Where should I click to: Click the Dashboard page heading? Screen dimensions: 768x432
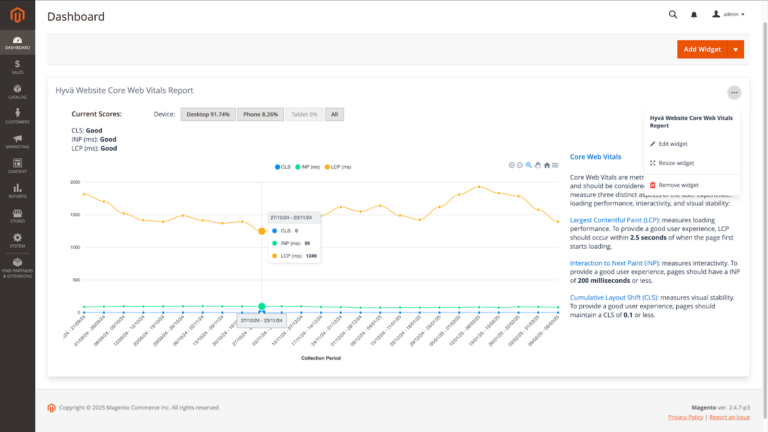pos(76,17)
